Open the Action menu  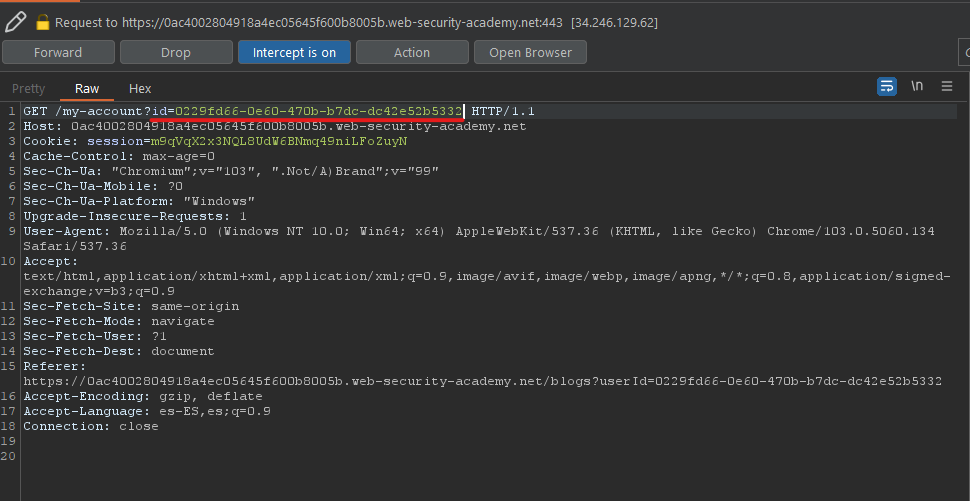(x=411, y=52)
